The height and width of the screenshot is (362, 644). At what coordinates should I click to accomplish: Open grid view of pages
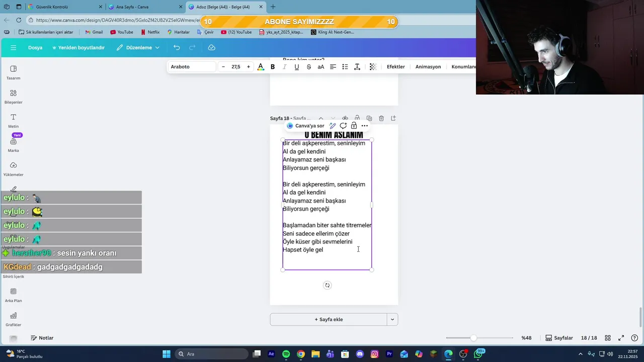608,338
